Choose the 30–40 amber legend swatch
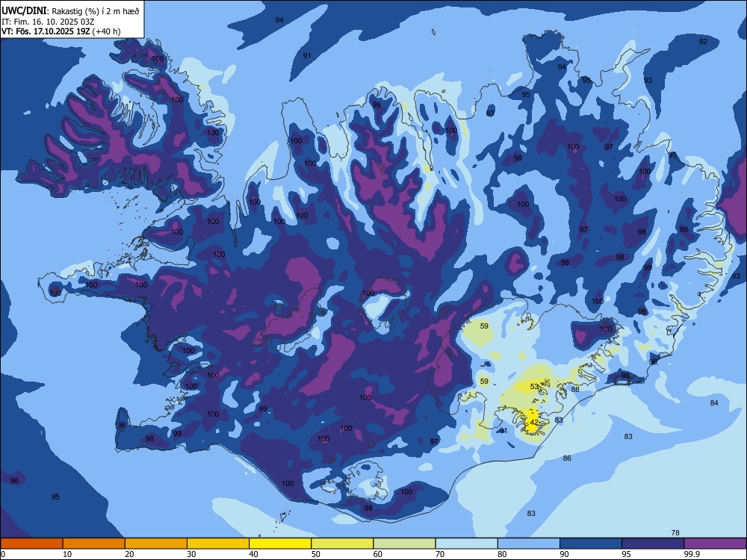747x560 pixels. [218, 544]
